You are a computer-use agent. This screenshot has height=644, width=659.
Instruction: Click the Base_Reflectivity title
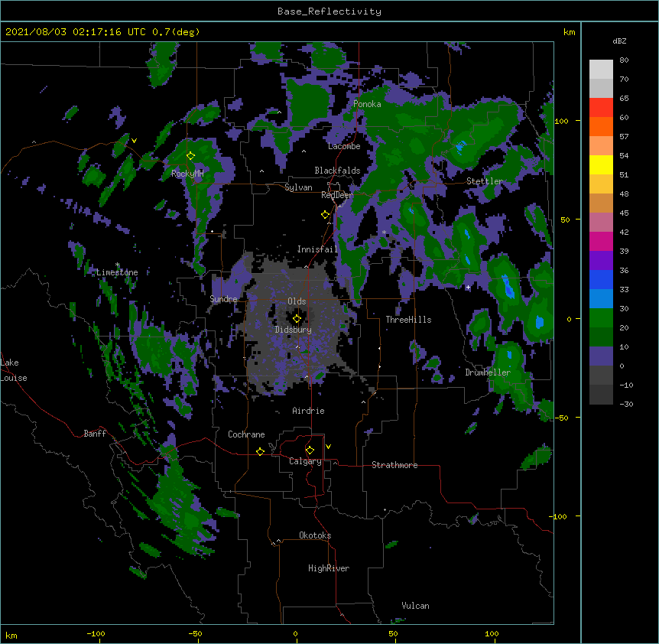click(x=329, y=11)
